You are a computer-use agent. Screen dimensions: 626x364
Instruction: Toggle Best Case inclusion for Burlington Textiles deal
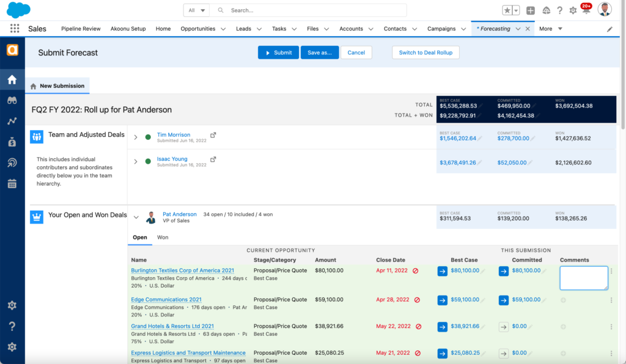(x=442, y=271)
